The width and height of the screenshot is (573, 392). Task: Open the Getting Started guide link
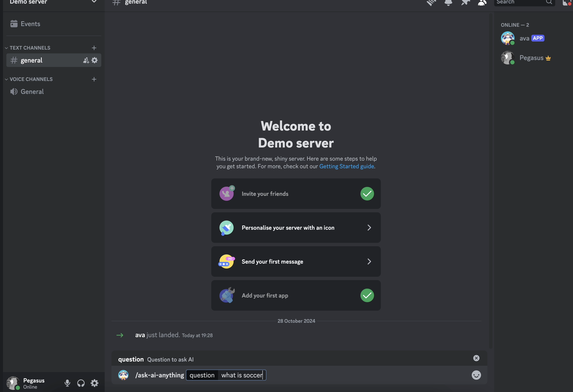pyautogui.click(x=346, y=166)
